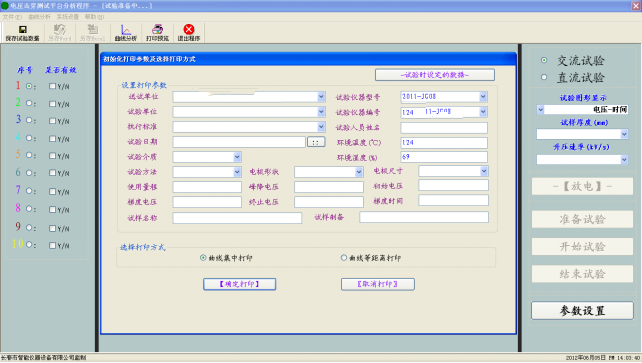Open 打印预览 print preview toolbar icon
Screen dimensions: 642x363
(157, 33)
